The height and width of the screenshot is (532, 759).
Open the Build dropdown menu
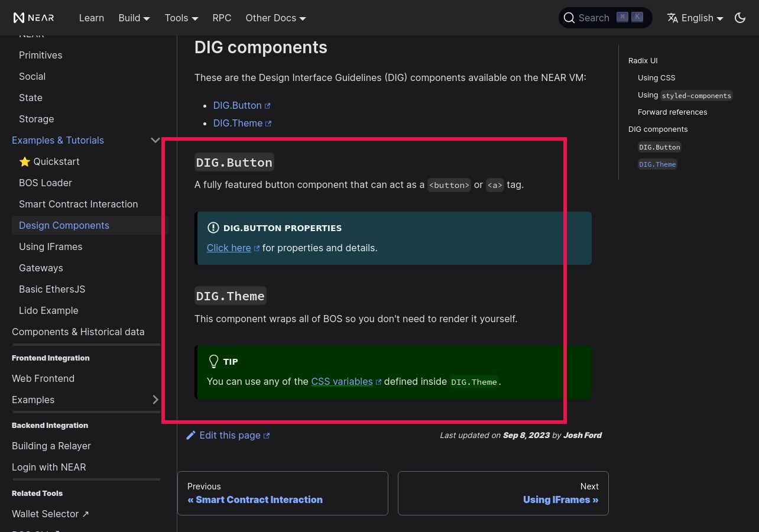point(134,18)
